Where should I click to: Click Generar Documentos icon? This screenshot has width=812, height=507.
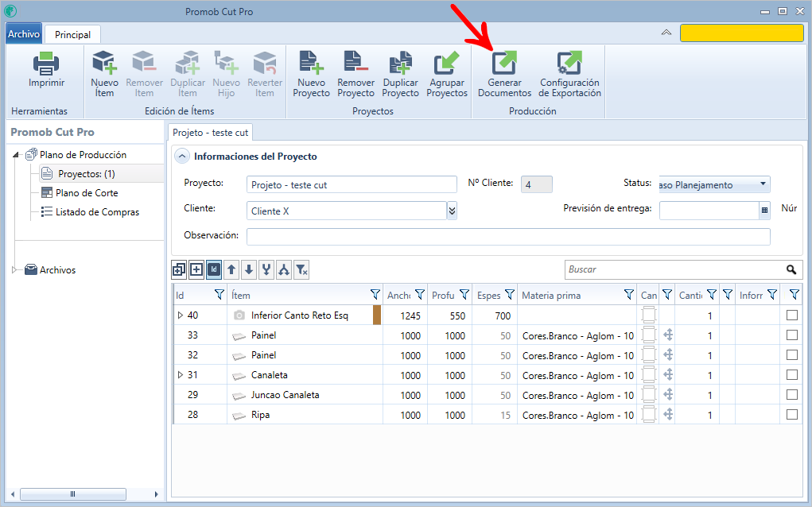504,63
